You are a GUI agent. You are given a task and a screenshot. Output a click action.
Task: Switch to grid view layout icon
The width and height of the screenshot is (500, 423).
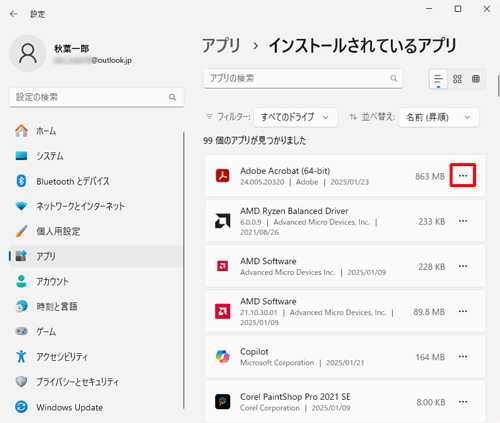pos(457,79)
